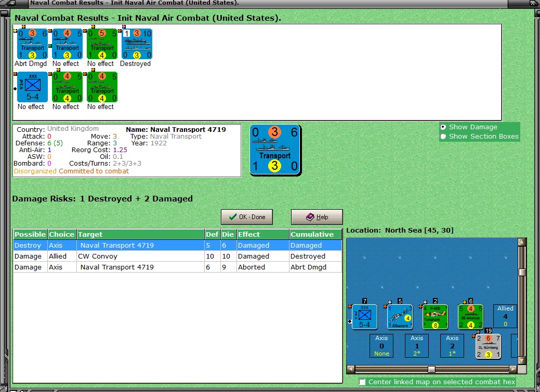Click the map horizontal scrollbar thumb
Image resolution: width=540 pixels, height=392 pixels.
[431, 369]
